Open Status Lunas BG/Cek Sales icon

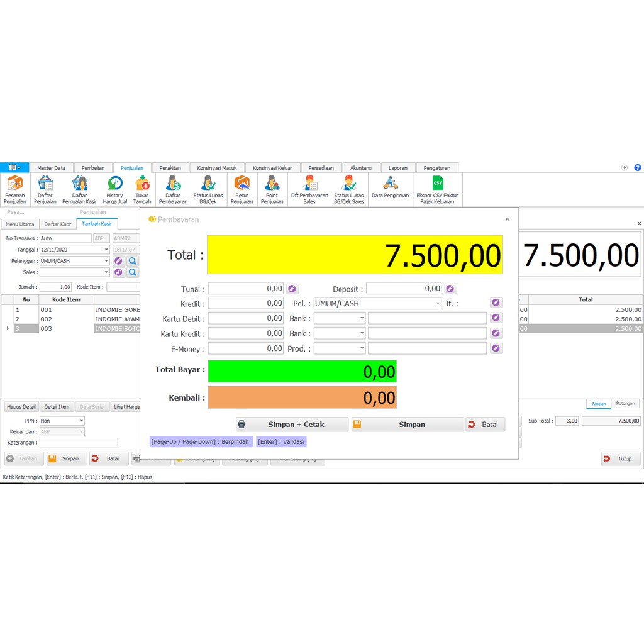click(x=348, y=189)
